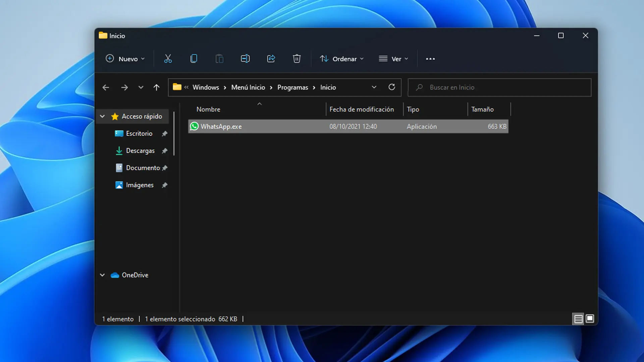Navigate back with the left arrow
644x362 pixels.
click(x=106, y=87)
